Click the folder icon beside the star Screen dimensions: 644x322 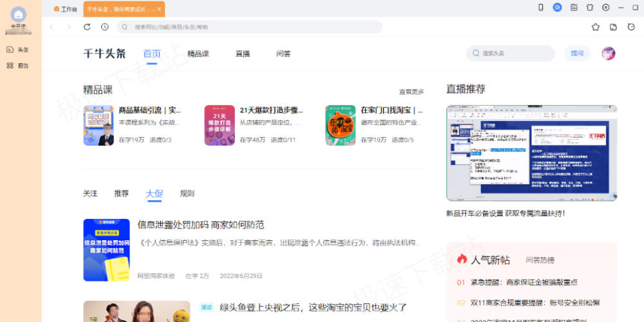pyautogui.click(x=613, y=27)
